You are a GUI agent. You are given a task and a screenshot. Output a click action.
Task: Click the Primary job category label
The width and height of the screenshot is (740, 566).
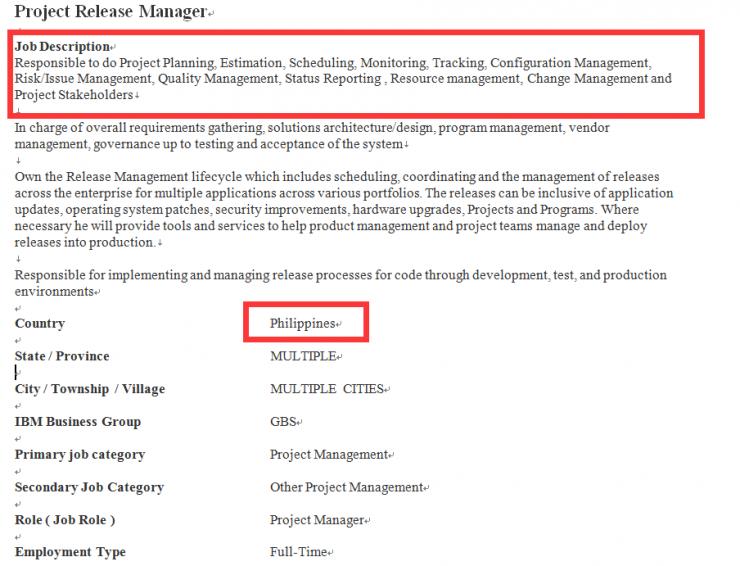click(x=80, y=455)
